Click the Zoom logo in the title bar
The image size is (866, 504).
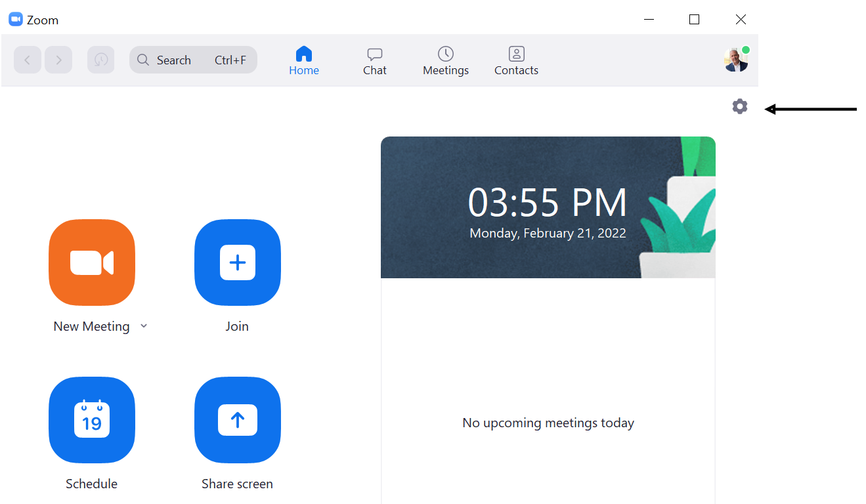(x=16, y=20)
